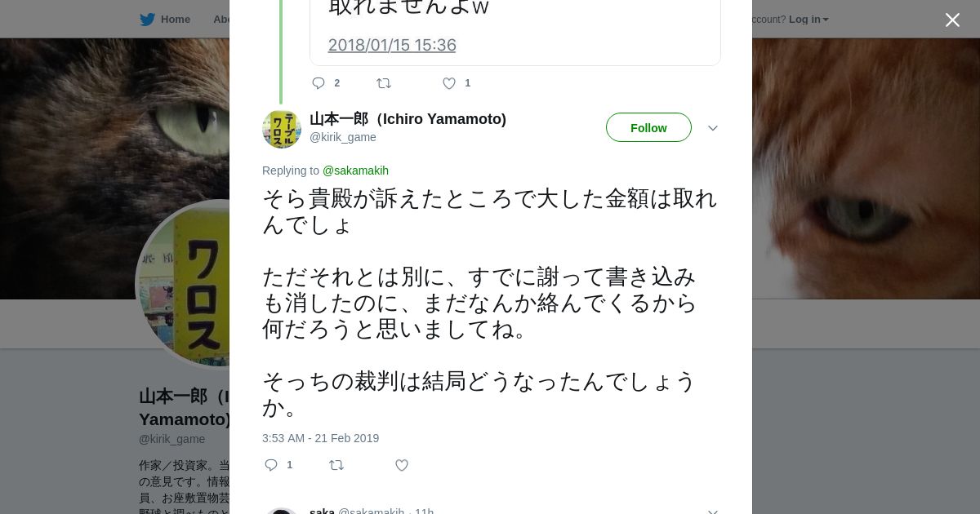Click the 2018/01/15 15:36 date link

click(392, 45)
